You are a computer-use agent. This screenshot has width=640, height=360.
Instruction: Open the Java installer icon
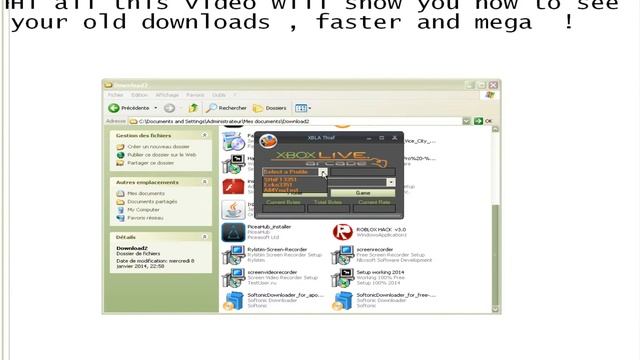tap(233, 209)
